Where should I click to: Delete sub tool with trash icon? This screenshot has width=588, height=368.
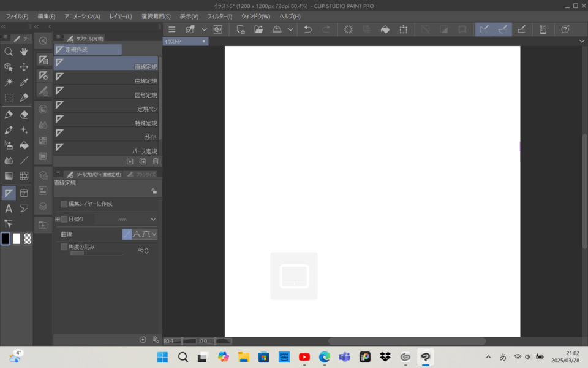point(156,161)
